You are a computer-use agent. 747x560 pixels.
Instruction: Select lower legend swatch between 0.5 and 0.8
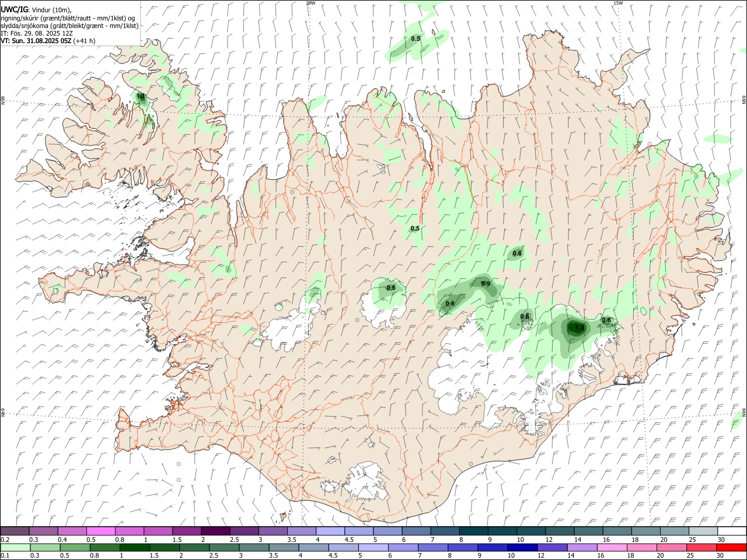coord(75,547)
